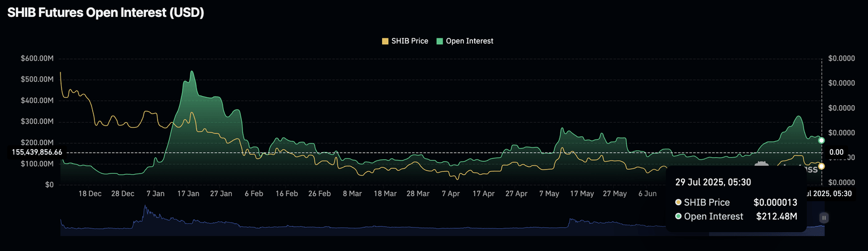Click green dot beside Open Interest in tooltip
This screenshot has height=251, width=868.
point(678,217)
